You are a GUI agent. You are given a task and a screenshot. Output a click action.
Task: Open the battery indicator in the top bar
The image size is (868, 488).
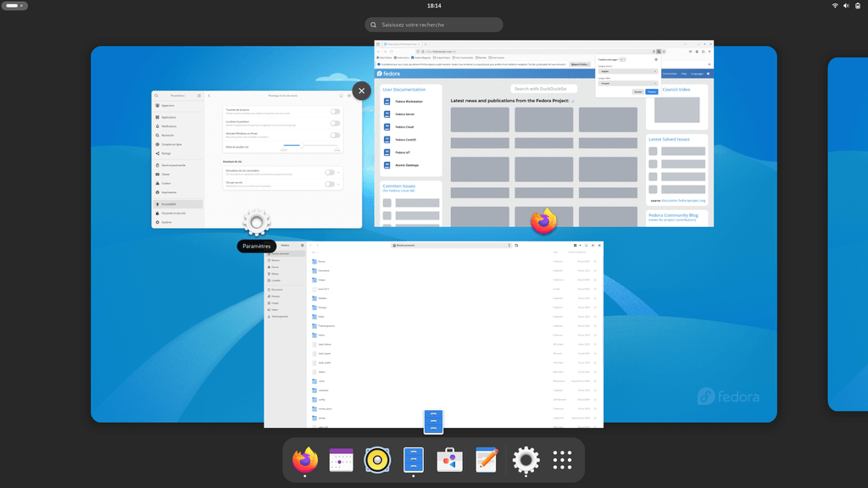(x=858, y=6)
